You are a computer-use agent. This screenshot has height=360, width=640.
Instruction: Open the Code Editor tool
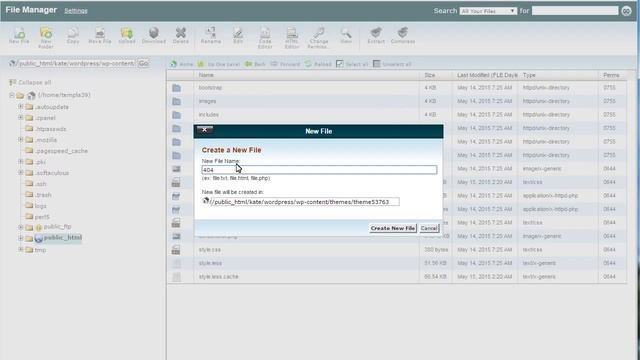(265, 38)
